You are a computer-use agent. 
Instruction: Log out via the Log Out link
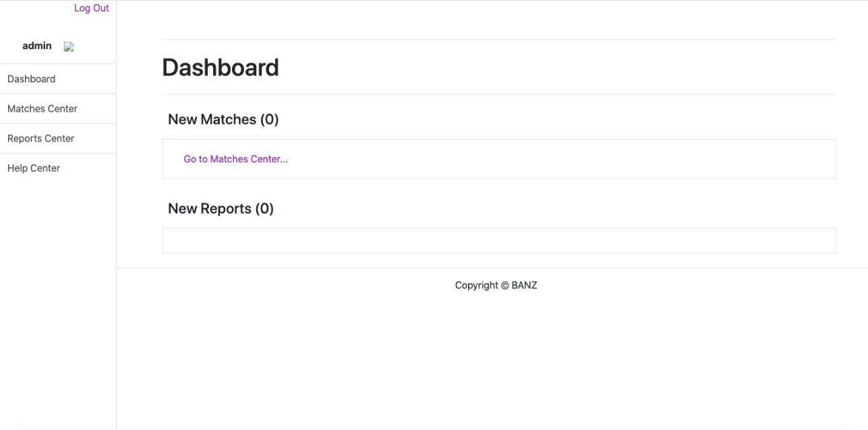tap(91, 8)
